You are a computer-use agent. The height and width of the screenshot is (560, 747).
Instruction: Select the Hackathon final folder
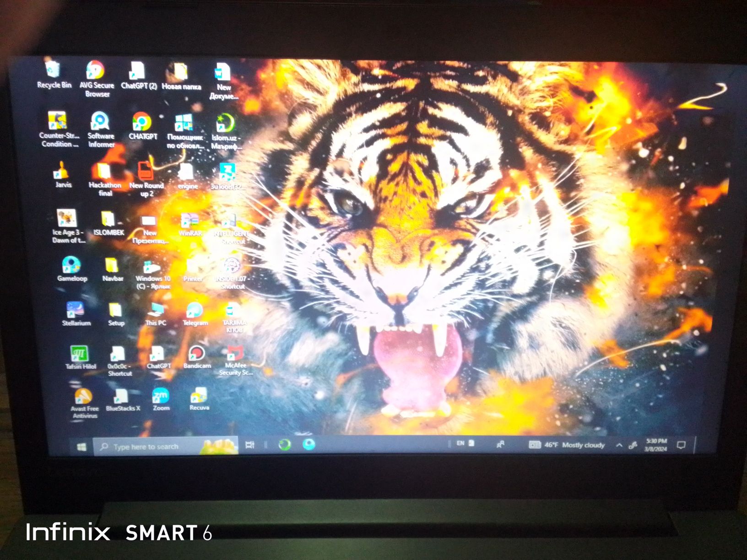coord(105,180)
